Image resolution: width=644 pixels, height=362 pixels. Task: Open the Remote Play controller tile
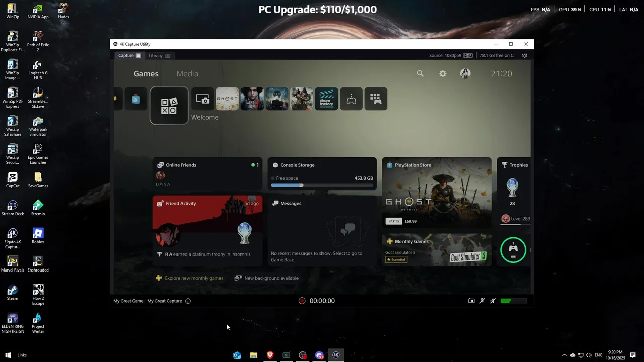(x=351, y=99)
